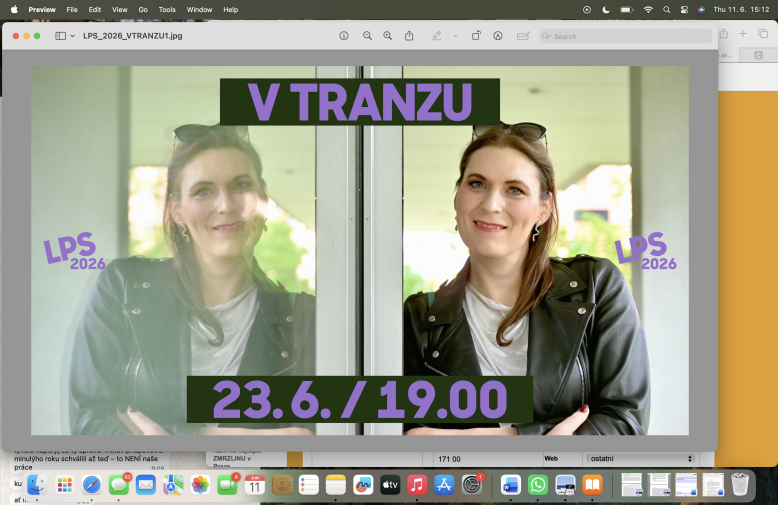Viewport: 778px width, 505px height.
Task: Open Messages from the Dock
Action: 119,485
